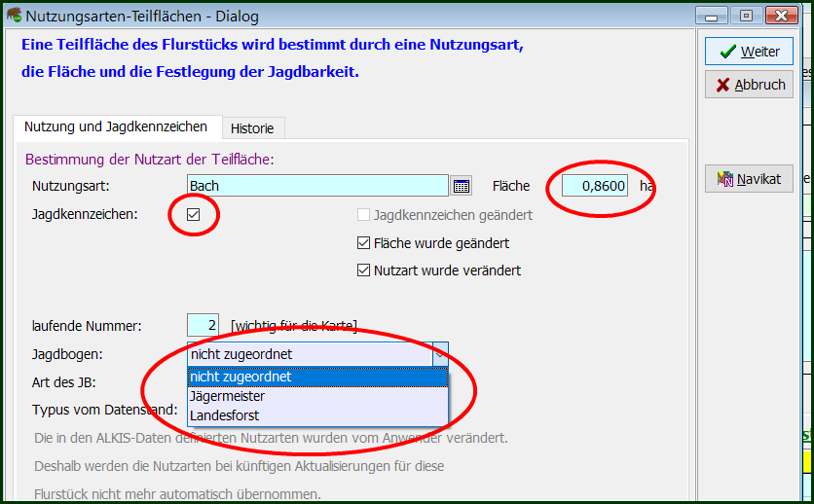Image resolution: width=814 pixels, height=504 pixels.
Task: Maximize the dialog window
Action: 746,16
